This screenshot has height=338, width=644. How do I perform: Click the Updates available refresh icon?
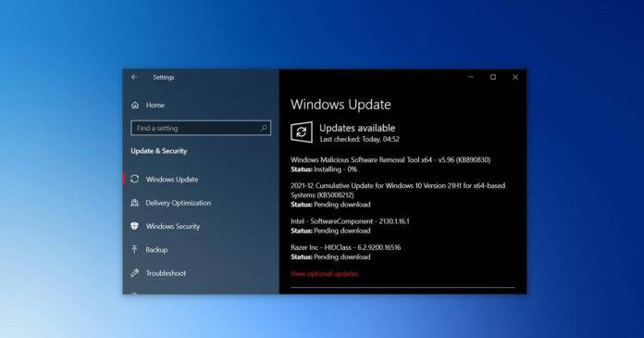click(x=302, y=132)
